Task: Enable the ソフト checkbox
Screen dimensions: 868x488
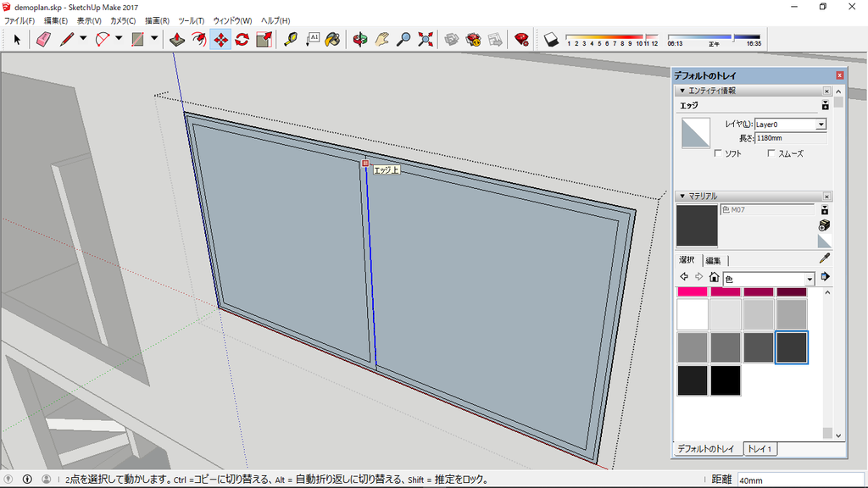Action: tap(718, 153)
